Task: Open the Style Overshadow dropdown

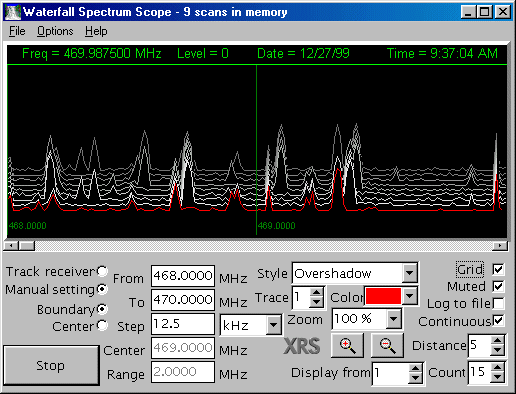Action: click(410, 273)
